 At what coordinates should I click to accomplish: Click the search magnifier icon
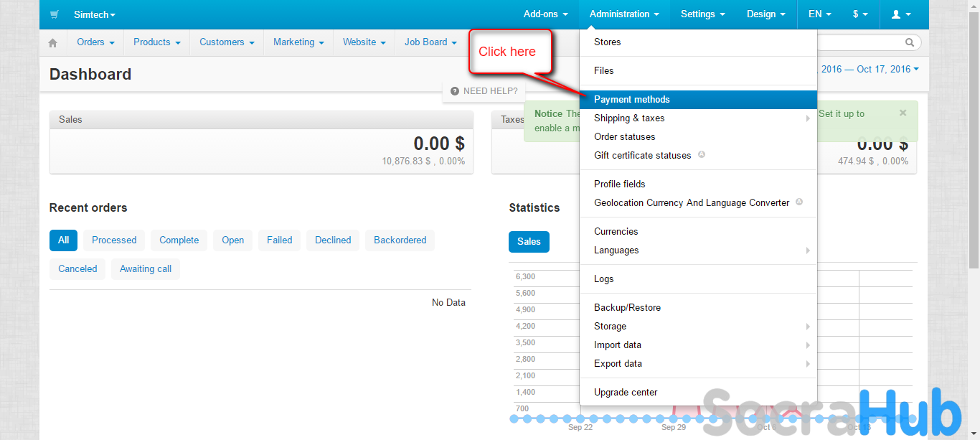(x=910, y=43)
